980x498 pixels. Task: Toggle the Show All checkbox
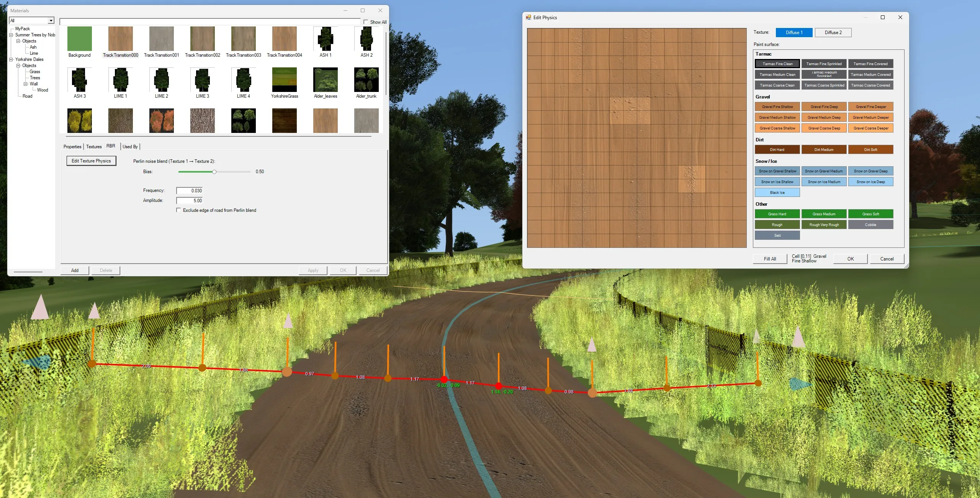(366, 22)
